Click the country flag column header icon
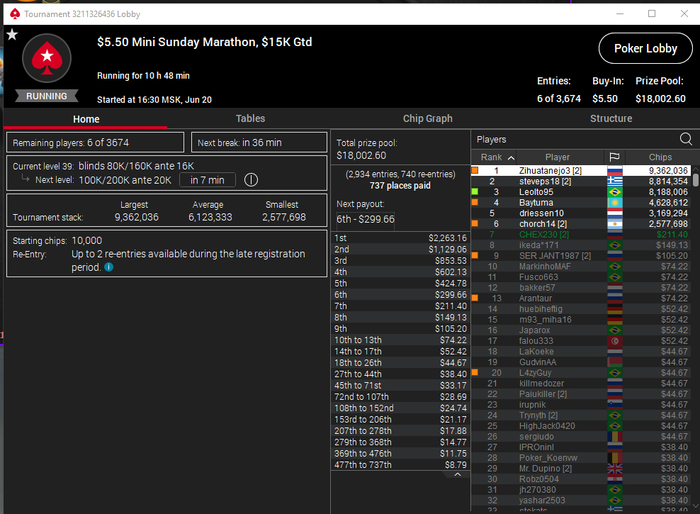Image resolution: width=700 pixels, height=514 pixels. tap(614, 157)
